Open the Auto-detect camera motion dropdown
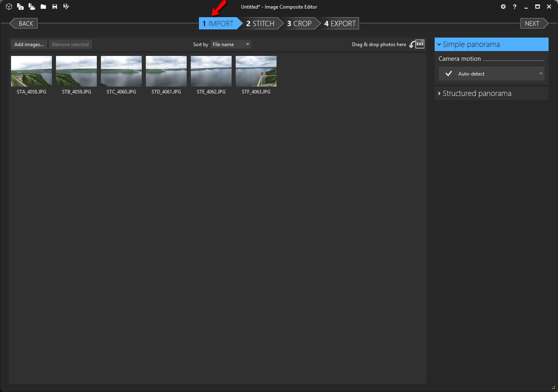Image resolution: width=558 pixels, height=392 pixels. (491, 74)
